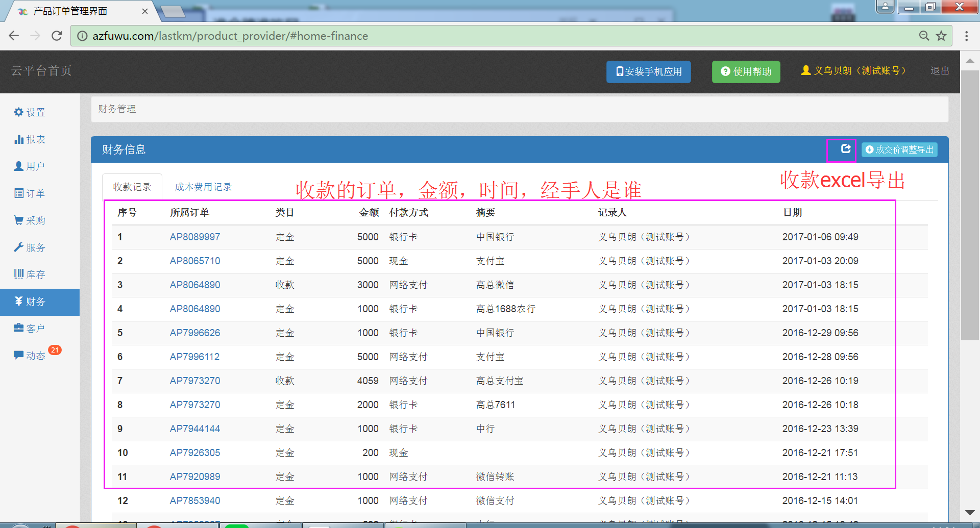980x528 pixels.
Task: Open the Chrome three-dot menu
Action: pyautogui.click(x=966, y=36)
